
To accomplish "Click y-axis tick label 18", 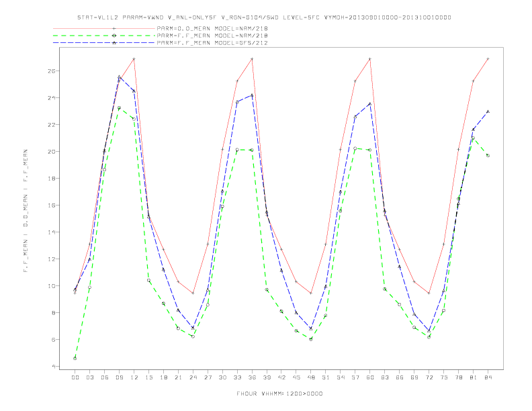I will [x=51, y=179].
